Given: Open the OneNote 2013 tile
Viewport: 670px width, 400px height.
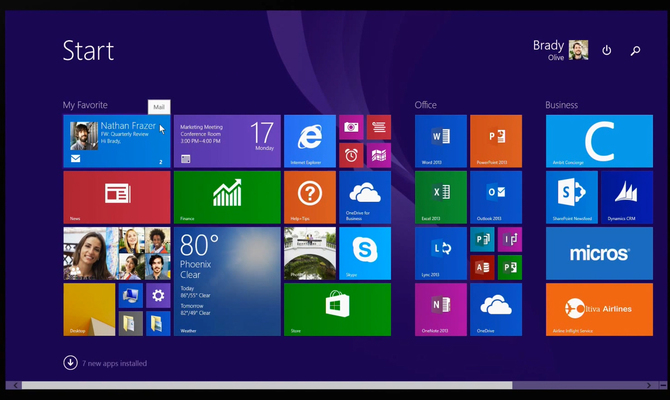Looking at the screenshot, I should [x=441, y=309].
